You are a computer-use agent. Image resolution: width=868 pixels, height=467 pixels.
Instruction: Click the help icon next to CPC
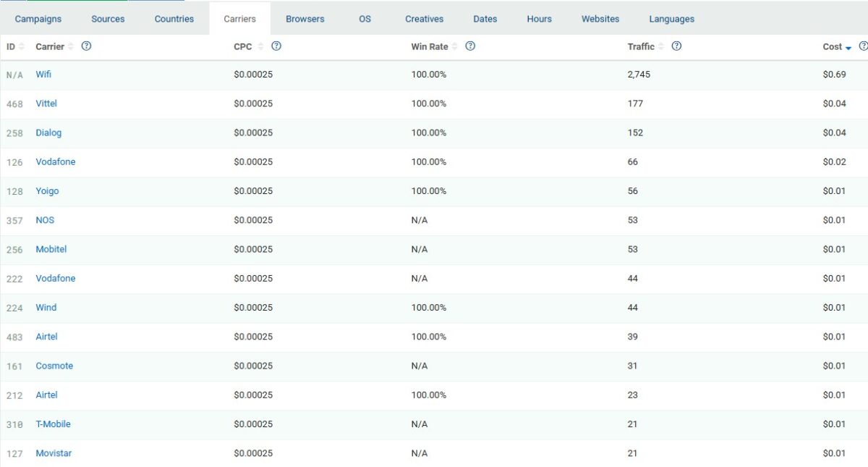[x=276, y=46]
